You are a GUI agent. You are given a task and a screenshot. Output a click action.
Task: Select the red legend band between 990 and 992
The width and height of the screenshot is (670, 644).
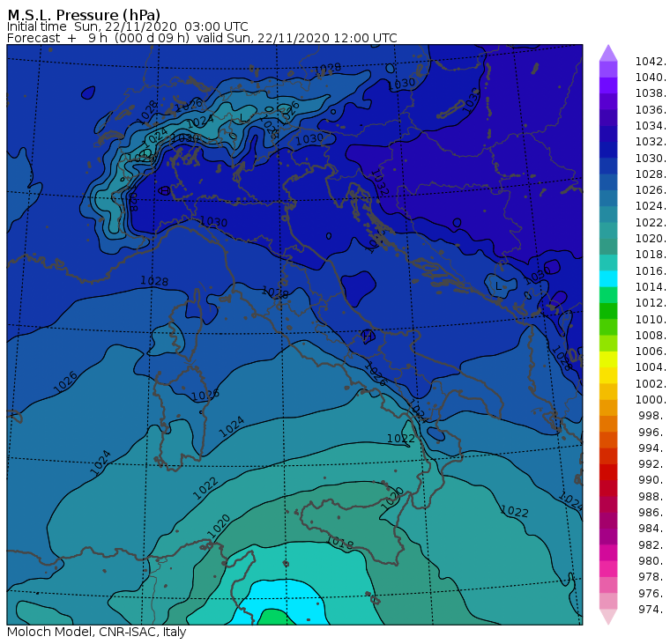608,472
